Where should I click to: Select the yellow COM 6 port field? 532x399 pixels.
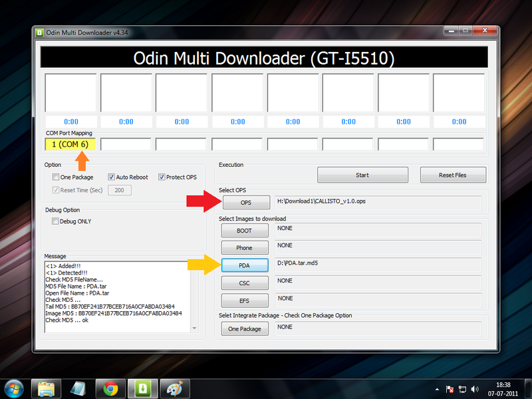click(70, 144)
